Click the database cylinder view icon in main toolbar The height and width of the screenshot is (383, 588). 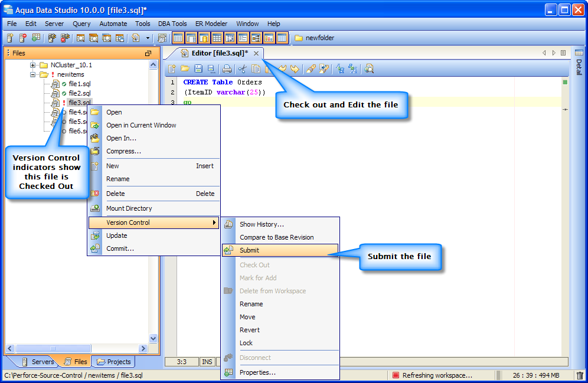204,38
